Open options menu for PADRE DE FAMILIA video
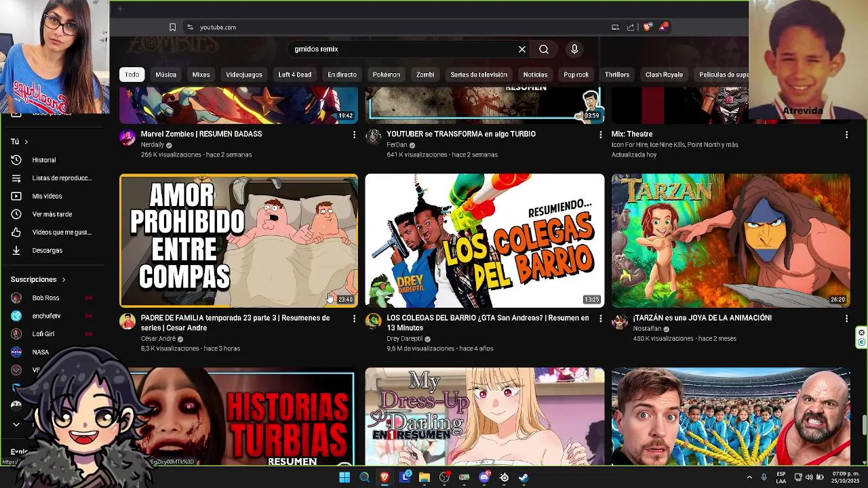The image size is (868, 488). pyautogui.click(x=354, y=319)
